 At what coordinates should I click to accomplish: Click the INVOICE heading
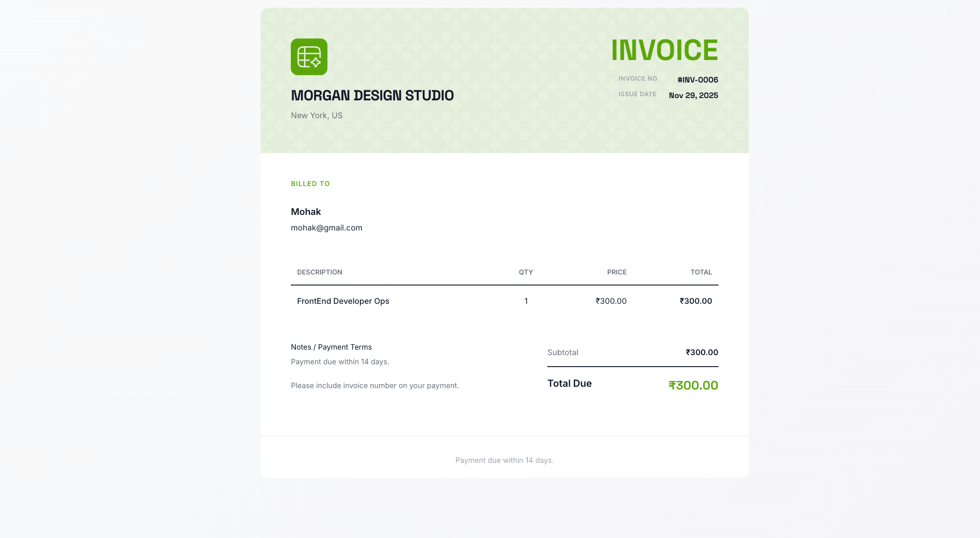[x=665, y=49]
